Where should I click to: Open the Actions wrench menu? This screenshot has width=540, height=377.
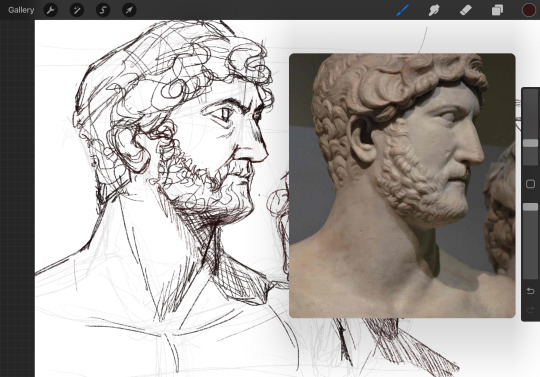coord(50,10)
